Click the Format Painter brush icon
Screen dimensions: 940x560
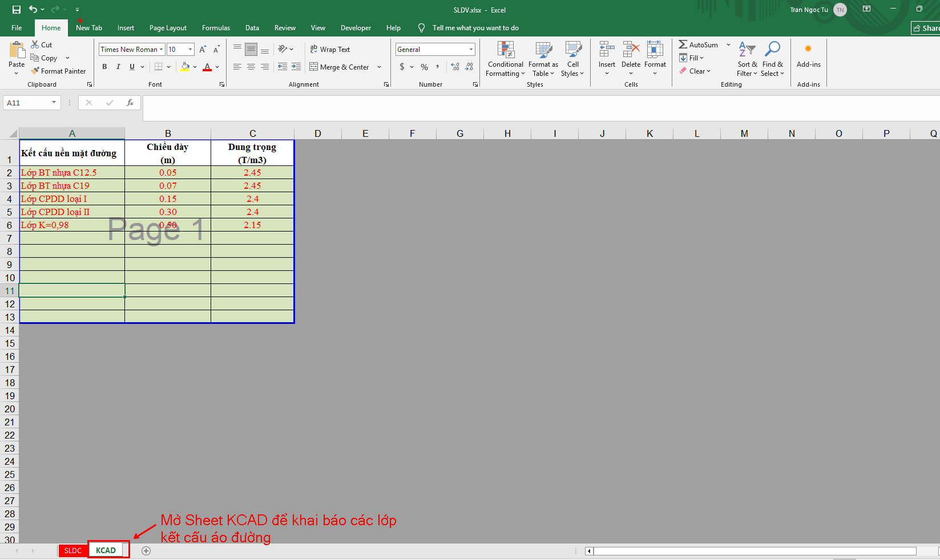click(35, 71)
